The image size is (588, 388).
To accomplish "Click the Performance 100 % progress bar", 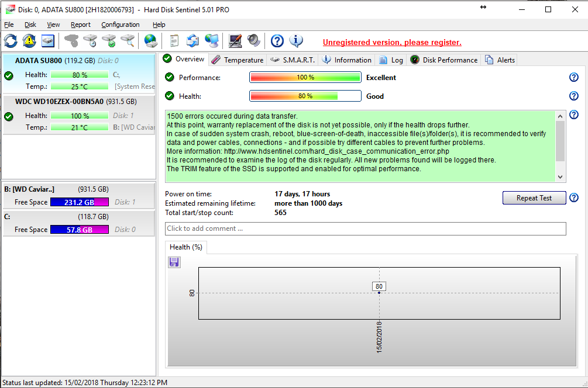I will tap(305, 78).
